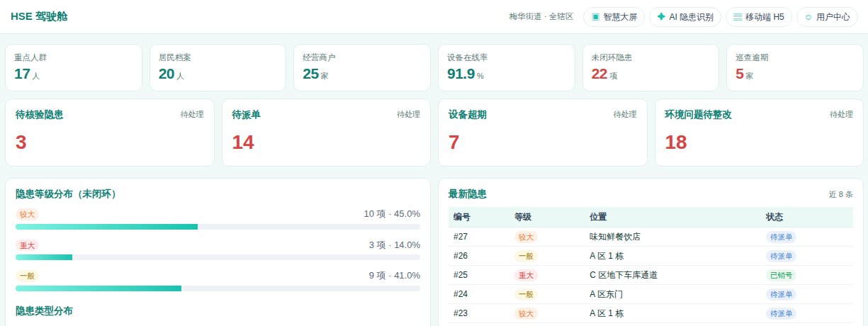Open the 居民档案 20人 stat card
This screenshot has height=326, width=868.
point(218,67)
